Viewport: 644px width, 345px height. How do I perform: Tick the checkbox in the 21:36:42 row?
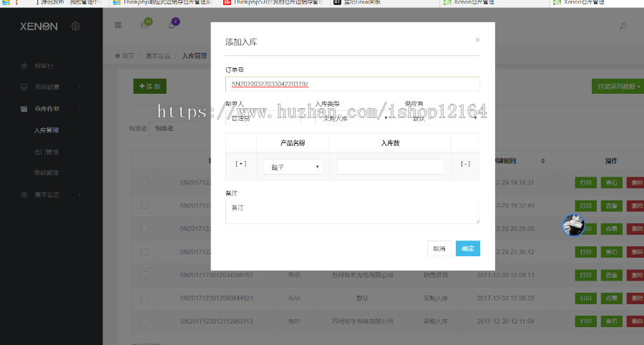coord(145,252)
